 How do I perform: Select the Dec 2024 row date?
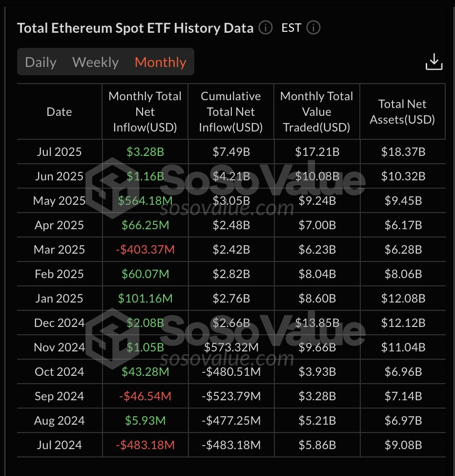click(x=59, y=323)
